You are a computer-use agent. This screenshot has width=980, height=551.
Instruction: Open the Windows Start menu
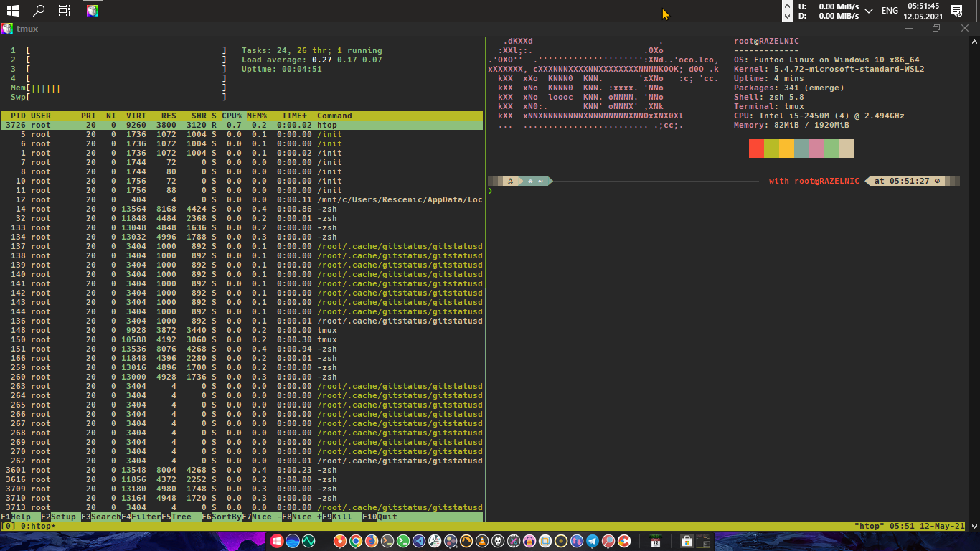click(12, 11)
